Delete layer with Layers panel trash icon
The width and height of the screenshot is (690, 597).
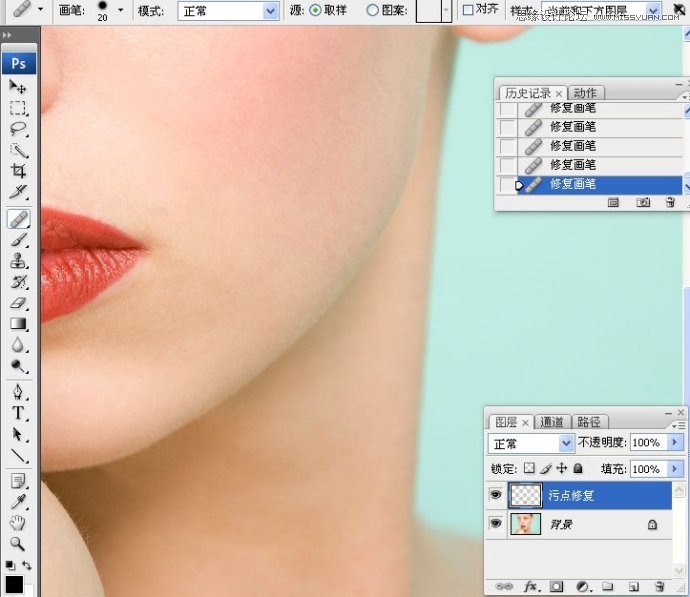[659, 586]
